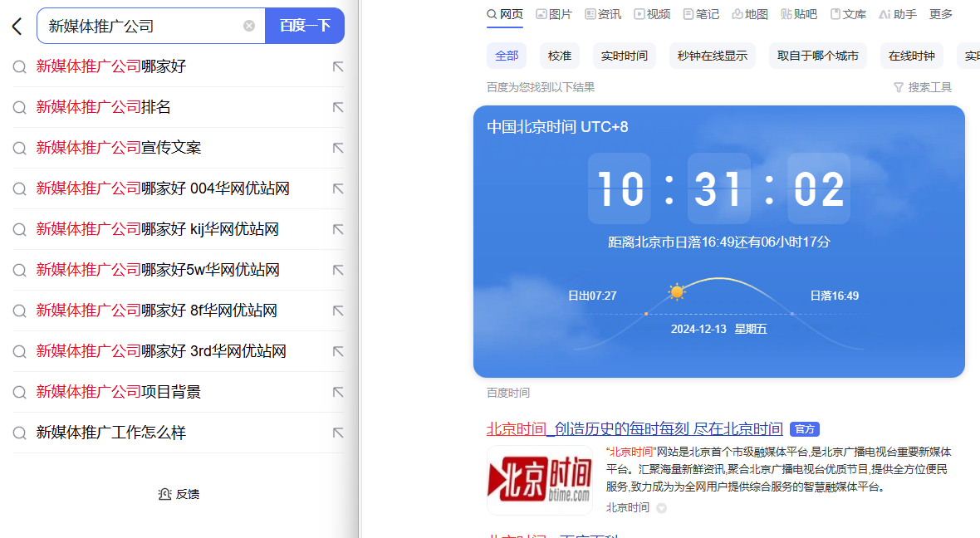The height and width of the screenshot is (538, 980).
Task: Select suggestion 新媒体推广公司哪家好 004华网优站网
Action: (x=178, y=188)
